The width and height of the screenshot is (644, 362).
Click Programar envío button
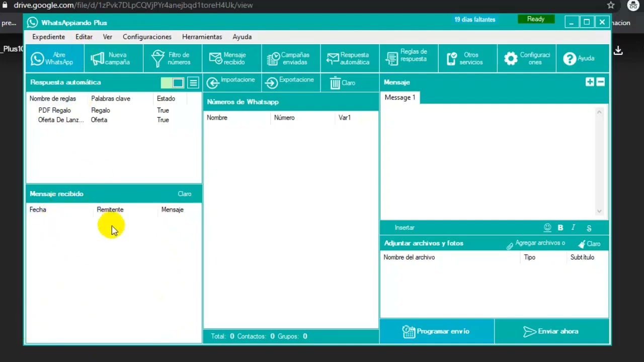pos(437,331)
